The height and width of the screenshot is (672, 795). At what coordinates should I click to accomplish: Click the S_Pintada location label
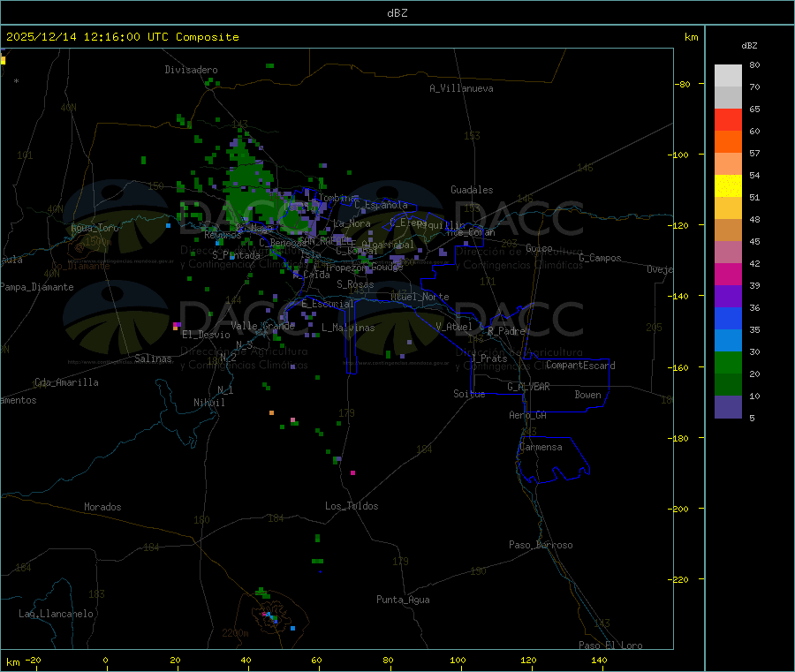click(236, 255)
